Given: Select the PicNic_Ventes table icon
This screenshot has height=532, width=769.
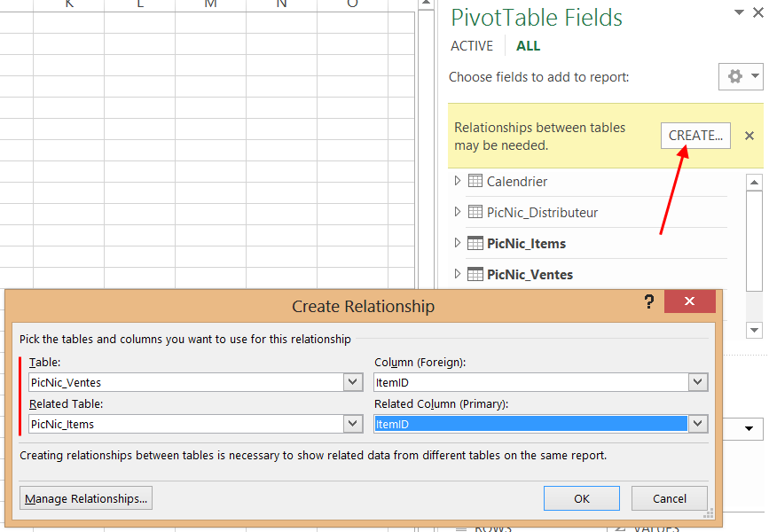Looking at the screenshot, I should 475,275.
